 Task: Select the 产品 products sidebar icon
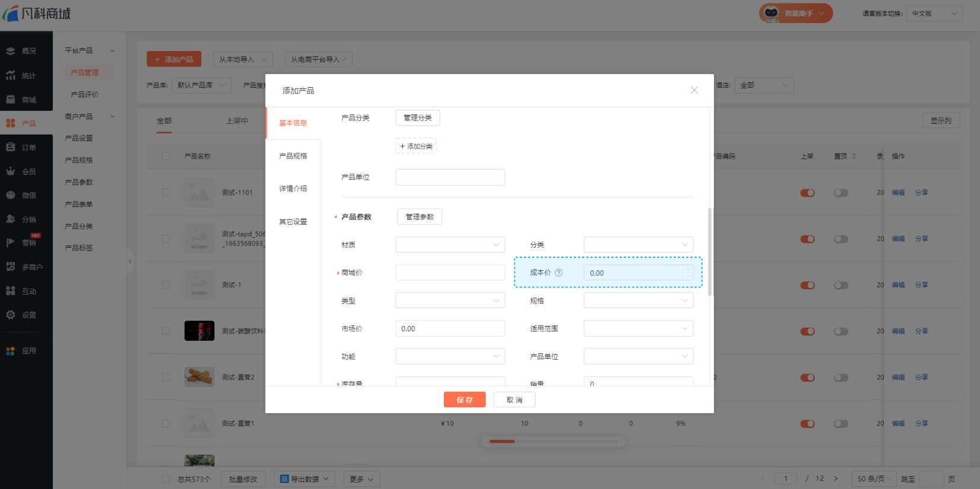click(x=11, y=123)
